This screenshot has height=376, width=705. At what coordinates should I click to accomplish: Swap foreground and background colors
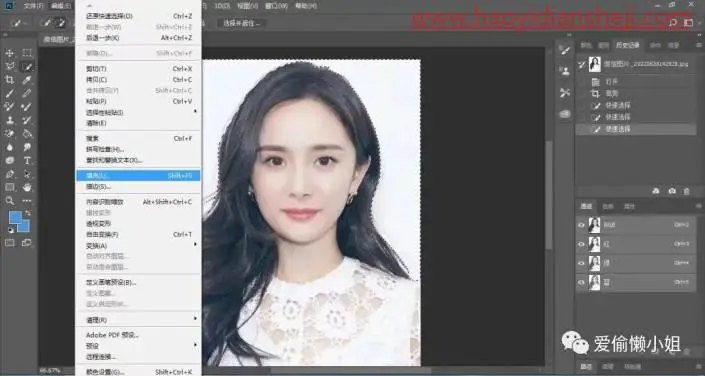28,213
